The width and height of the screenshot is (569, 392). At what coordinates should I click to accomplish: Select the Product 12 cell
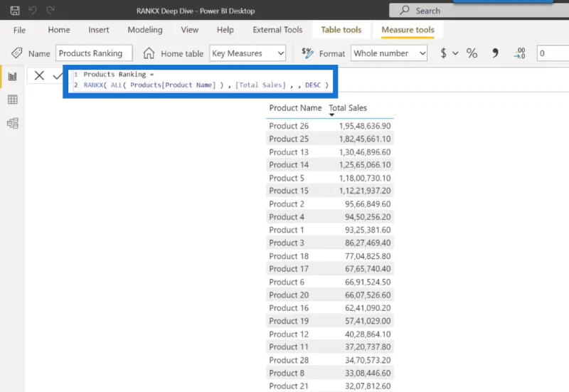(x=289, y=334)
